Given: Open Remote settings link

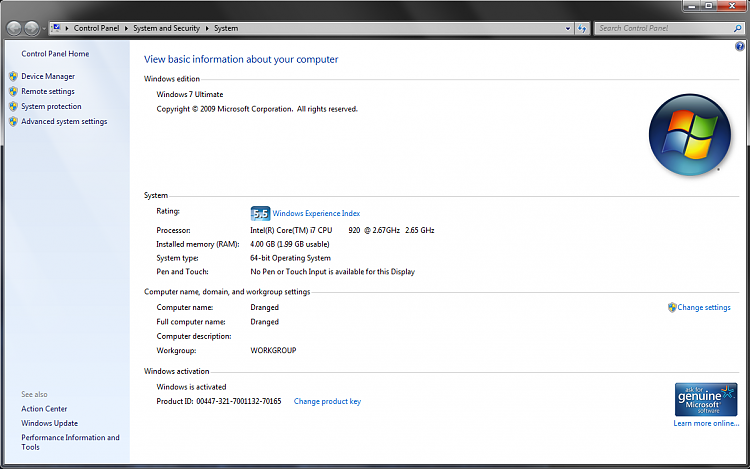Looking at the screenshot, I should pyautogui.click(x=48, y=91).
